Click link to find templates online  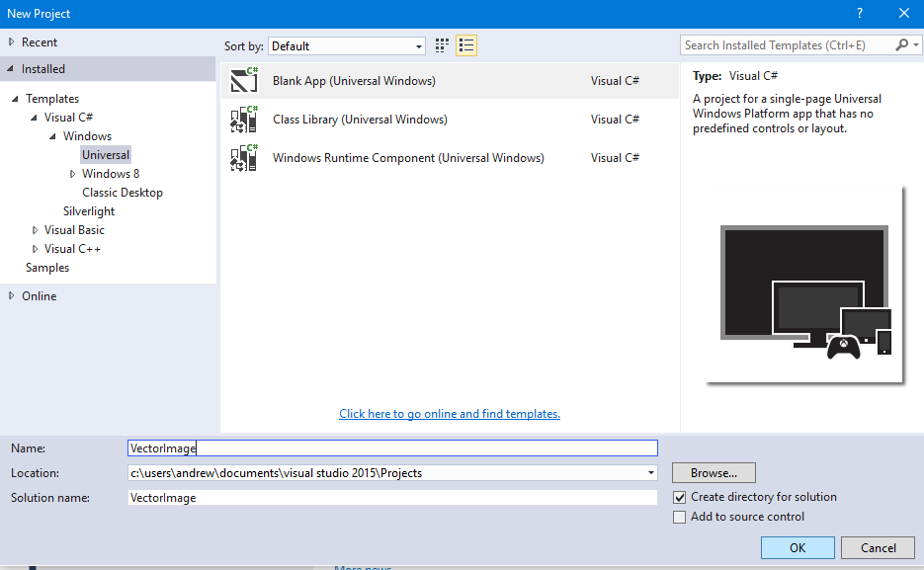click(x=450, y=414)
